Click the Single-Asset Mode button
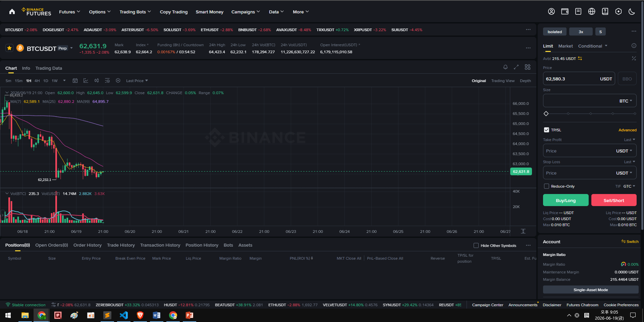644x322 pixels. (x=590, y=290)
